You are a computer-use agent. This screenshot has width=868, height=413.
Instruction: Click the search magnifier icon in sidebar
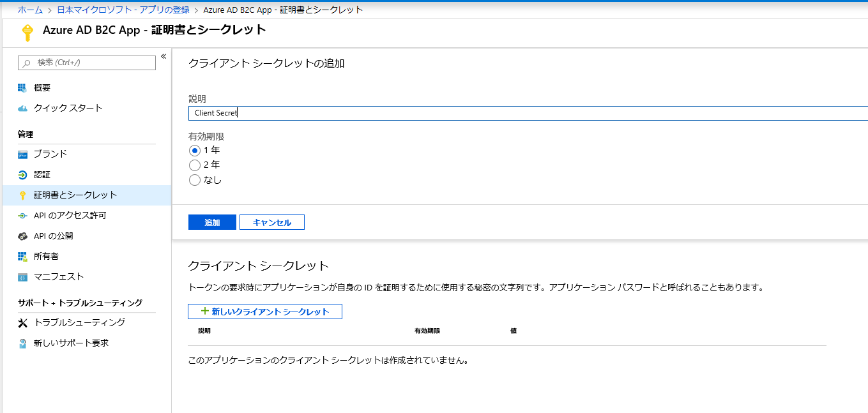pos(27,63)
